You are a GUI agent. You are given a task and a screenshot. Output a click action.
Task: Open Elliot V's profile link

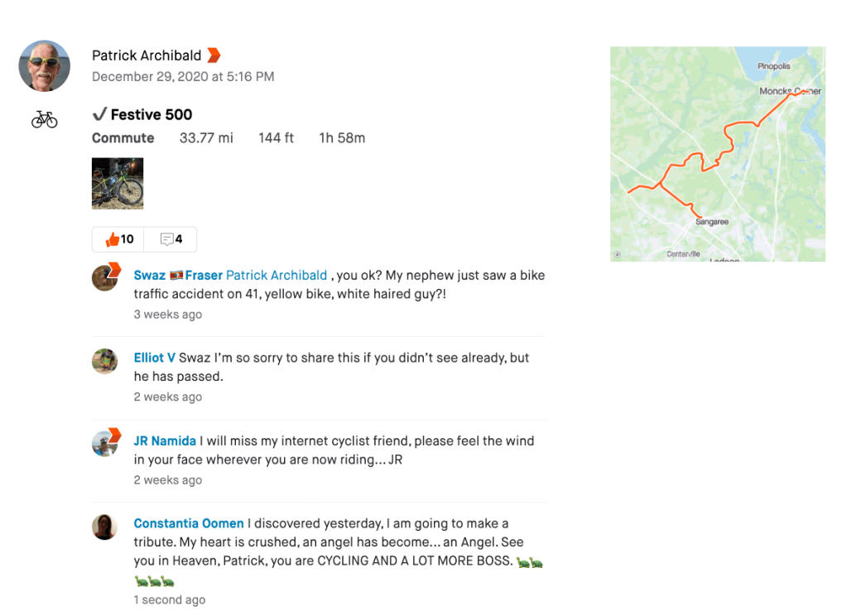[x=154, y=358]
